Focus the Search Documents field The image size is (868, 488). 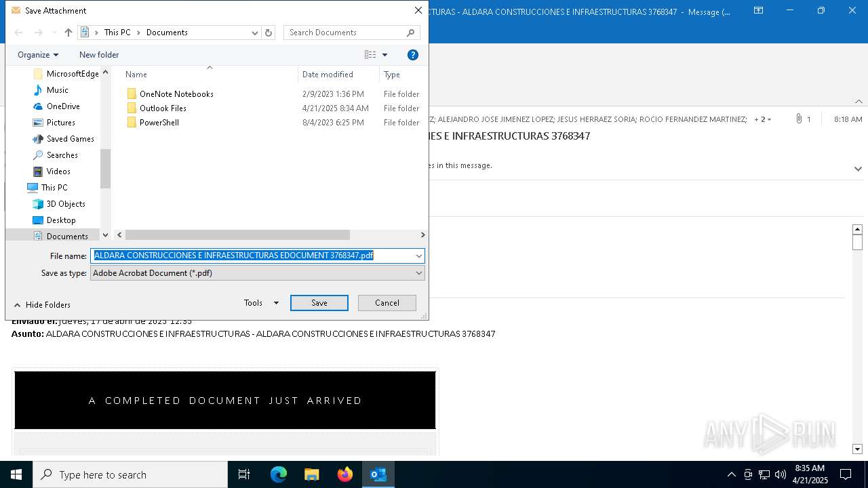351,33
